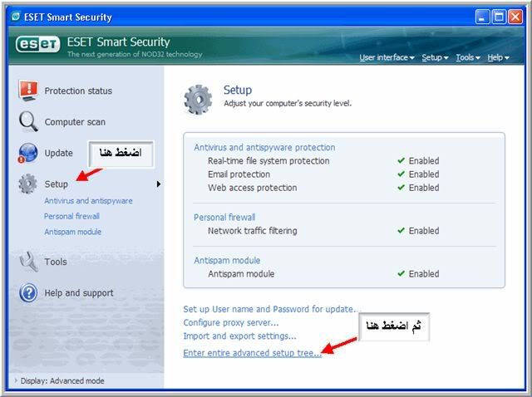This screenshot has width=532, height=397.
Task: Toggle Web access protection Enabled status
Action: click(418, 188)
